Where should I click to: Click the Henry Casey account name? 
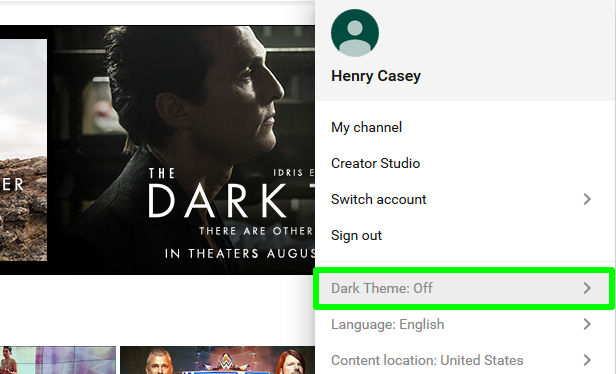point(376,76)
